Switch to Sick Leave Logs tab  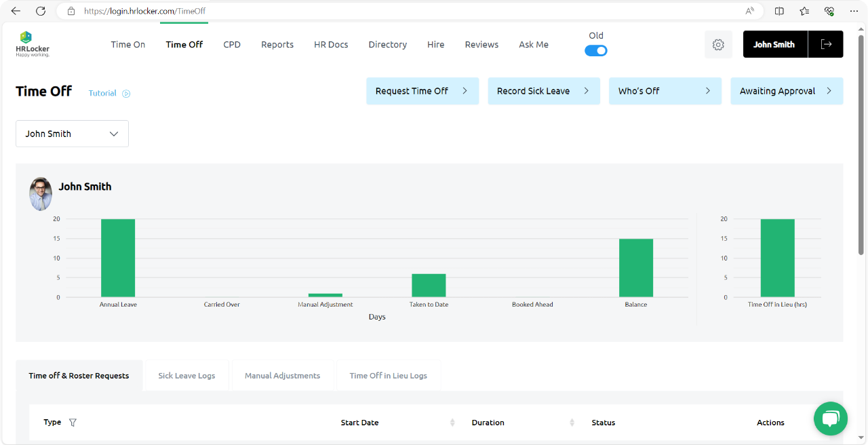(x=186, y=376)
